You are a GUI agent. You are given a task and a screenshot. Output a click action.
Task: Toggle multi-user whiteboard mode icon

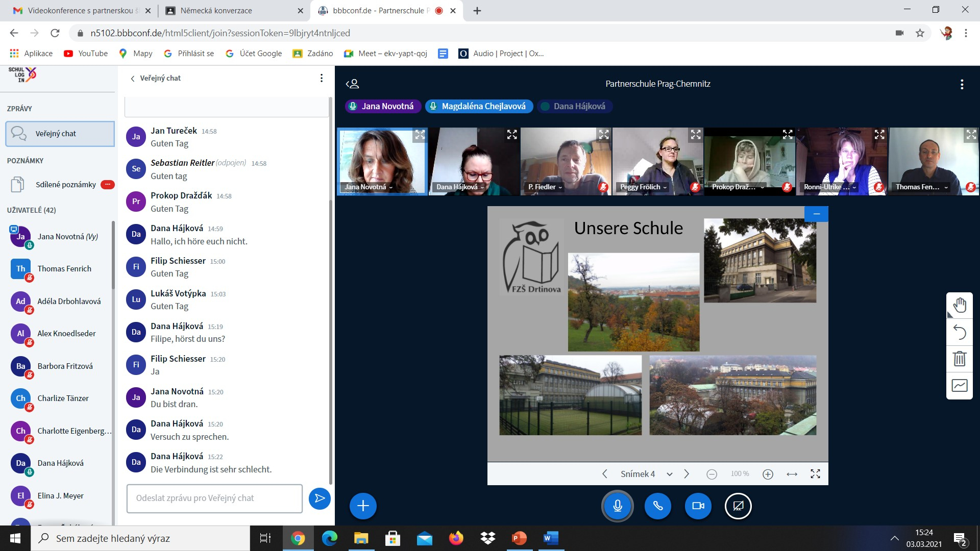click(960, 385)
